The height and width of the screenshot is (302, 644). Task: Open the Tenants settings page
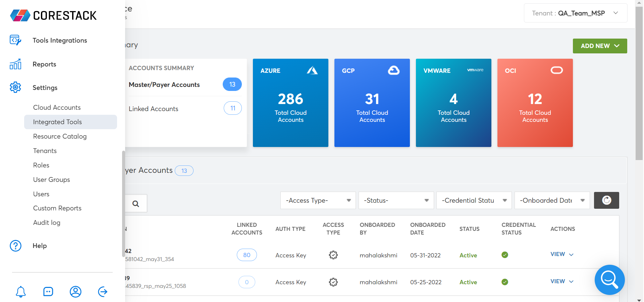(x=45, y=151)
